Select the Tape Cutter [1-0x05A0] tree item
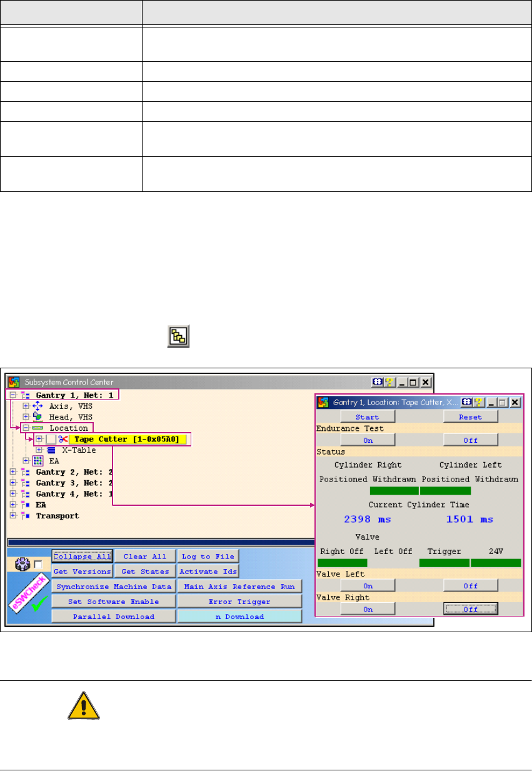Viewport: 532px width, 771px height. pos(127,440)
